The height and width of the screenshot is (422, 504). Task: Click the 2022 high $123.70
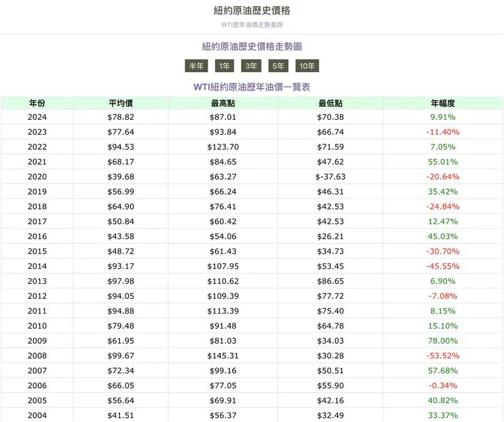point(223,147)
